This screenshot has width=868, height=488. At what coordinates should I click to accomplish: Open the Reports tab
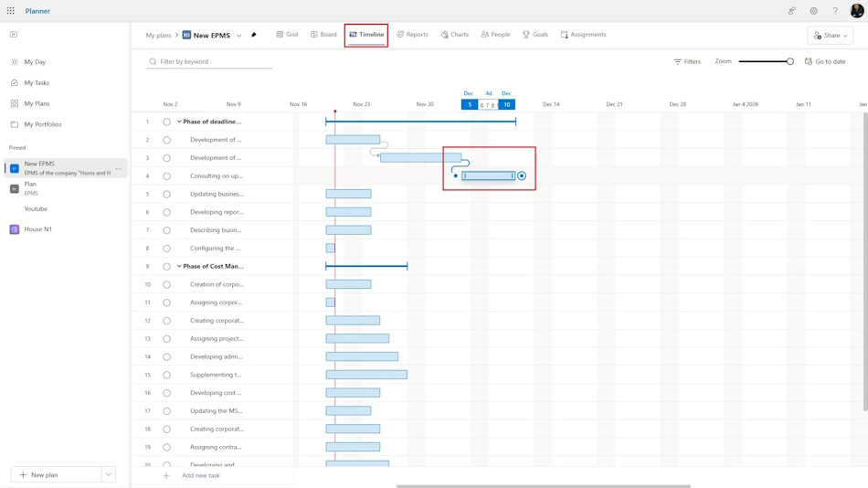click(412, 35)
